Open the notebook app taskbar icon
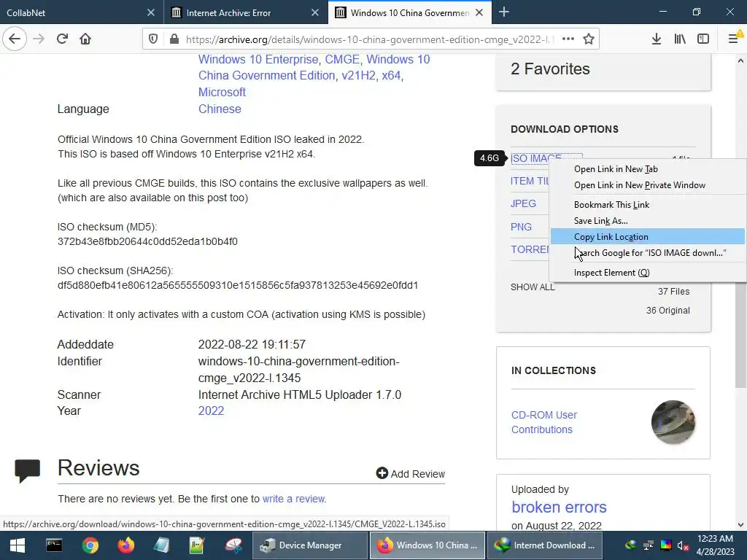The width and height of the screenshot is (747, 560). click(161, 545)
